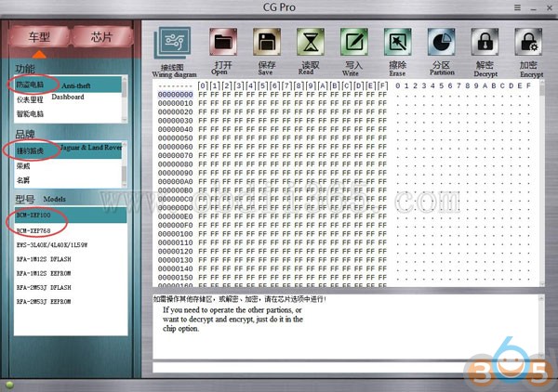Screen dimensions: 558x392
Task: Click the Partition pie chart icon
Action: click(x=441, y=42)
